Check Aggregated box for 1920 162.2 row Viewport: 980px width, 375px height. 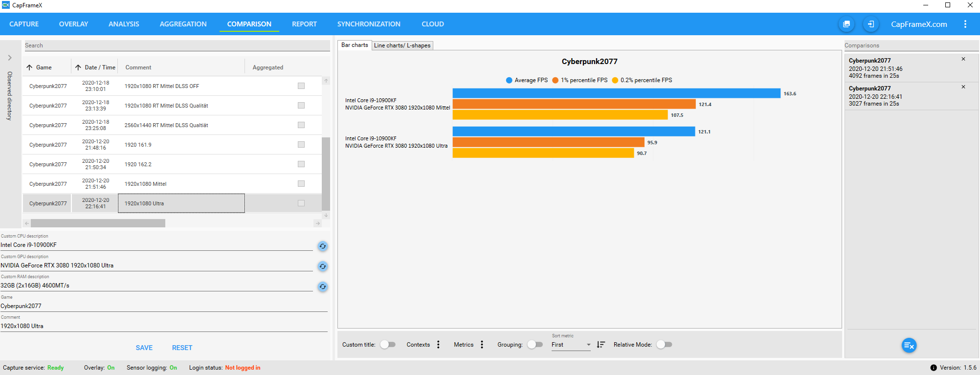[x=301, y=164]
